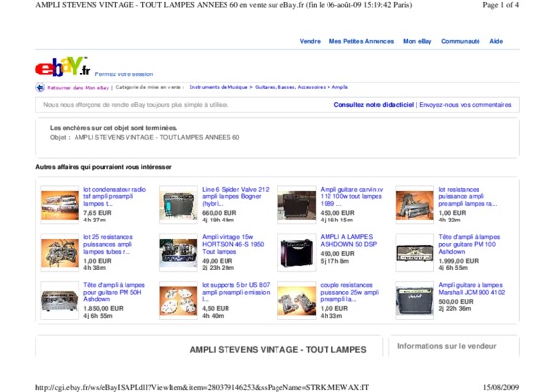
Task: Click the 1.999,00 EUR price text
Action: (x=458, y=261)
